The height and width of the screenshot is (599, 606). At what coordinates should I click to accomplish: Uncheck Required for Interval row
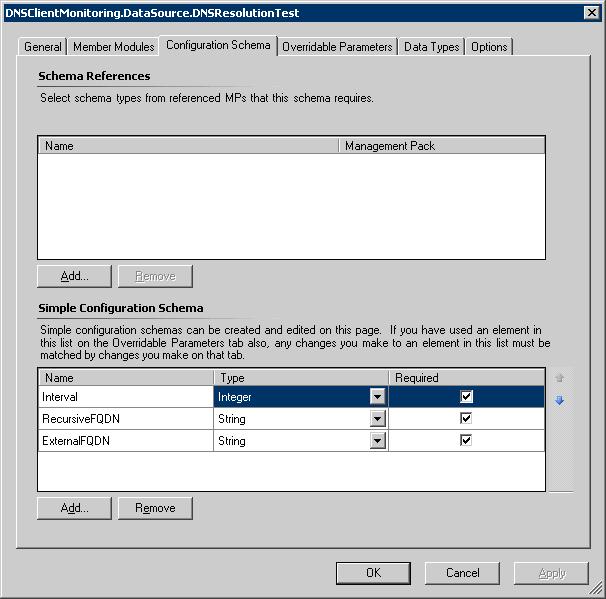click(x=466, y=397)
